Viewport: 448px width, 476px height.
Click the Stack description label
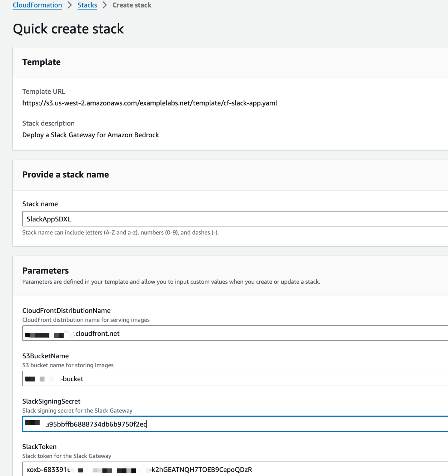[48, 123]
